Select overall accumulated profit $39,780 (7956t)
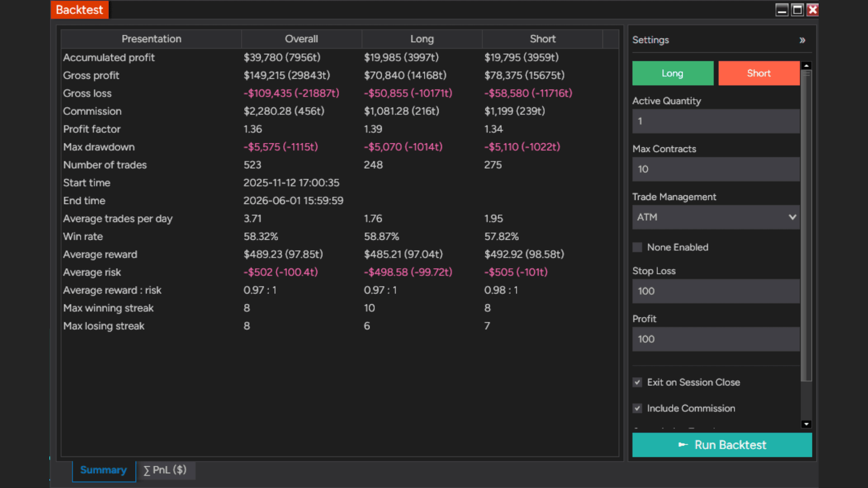Screen dimensions: 868x488 click(x=282, y=57)
